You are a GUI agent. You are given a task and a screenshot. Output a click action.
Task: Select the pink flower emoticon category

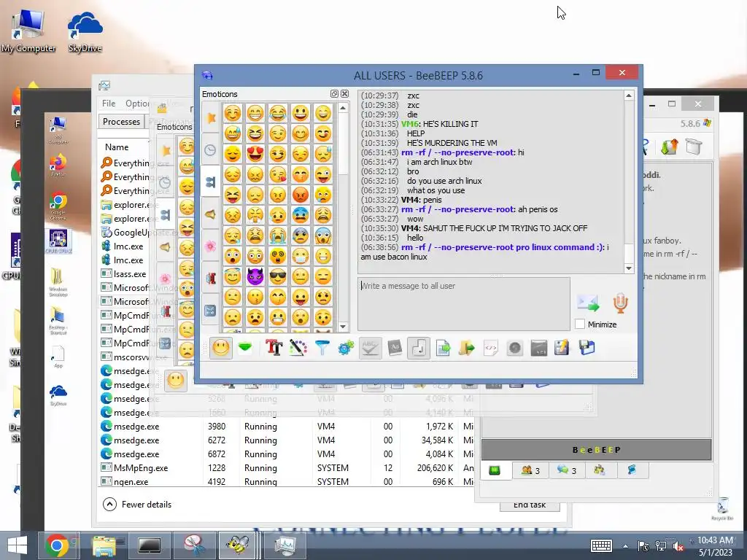[x=211, y=246]
